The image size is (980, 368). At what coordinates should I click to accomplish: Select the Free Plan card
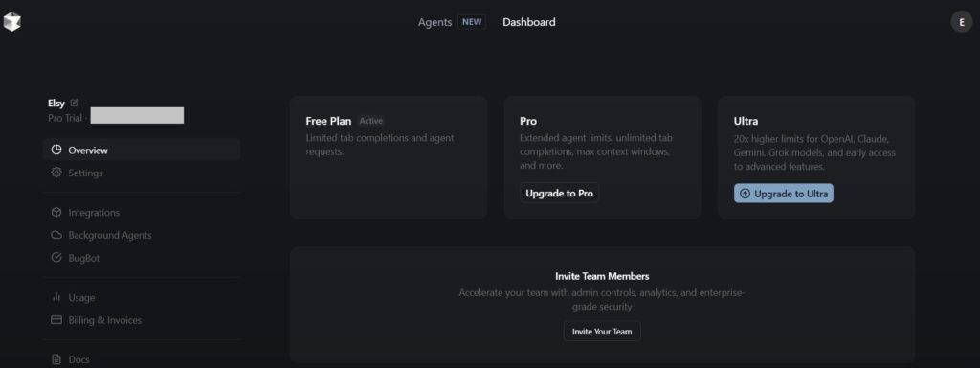[x=389, y=157]
